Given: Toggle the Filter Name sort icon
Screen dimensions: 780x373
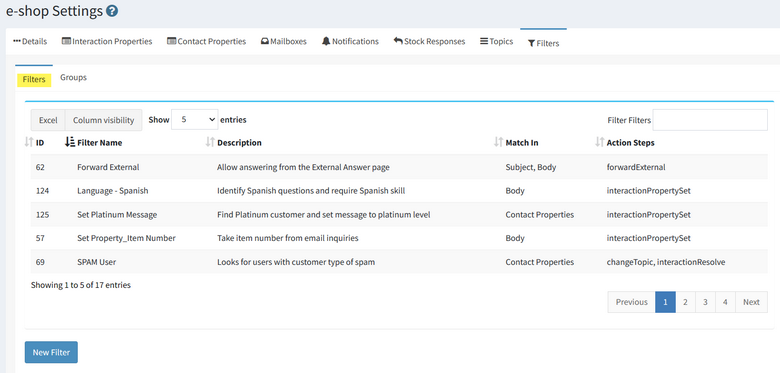Looking at the screenshot, I should click(70, 142).
